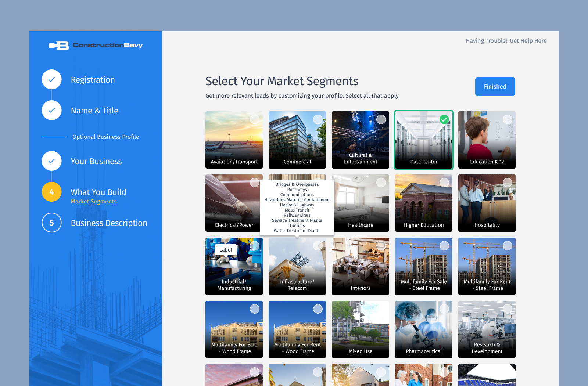Screen dimensions: 588x386
Task: Select the Healthcare card
Action: 361,203
